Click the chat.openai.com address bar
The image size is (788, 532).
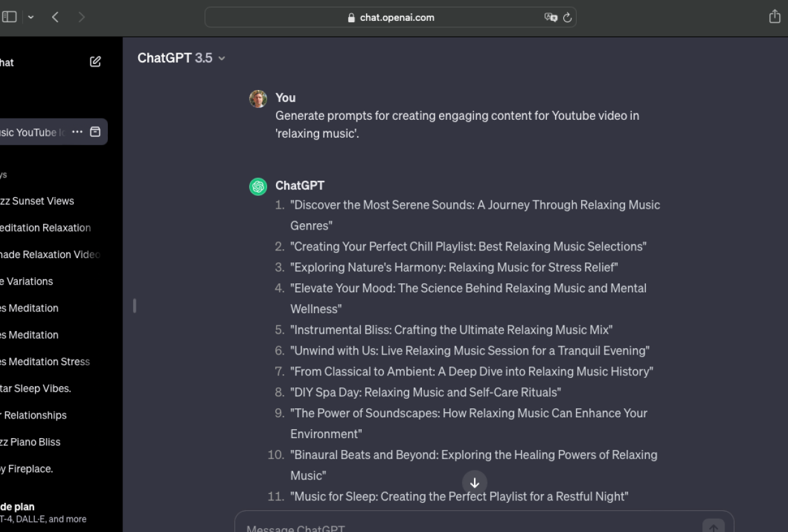point(390,18)
